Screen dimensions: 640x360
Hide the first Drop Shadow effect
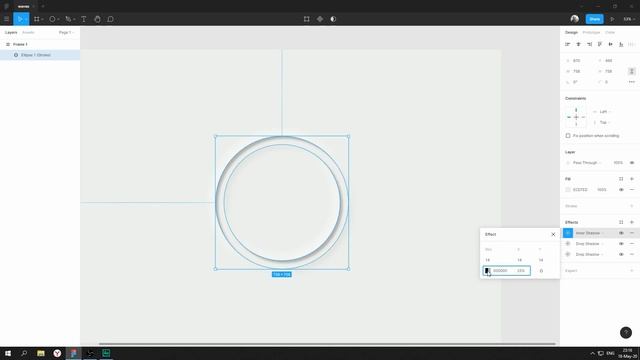(x=621, y=244)
